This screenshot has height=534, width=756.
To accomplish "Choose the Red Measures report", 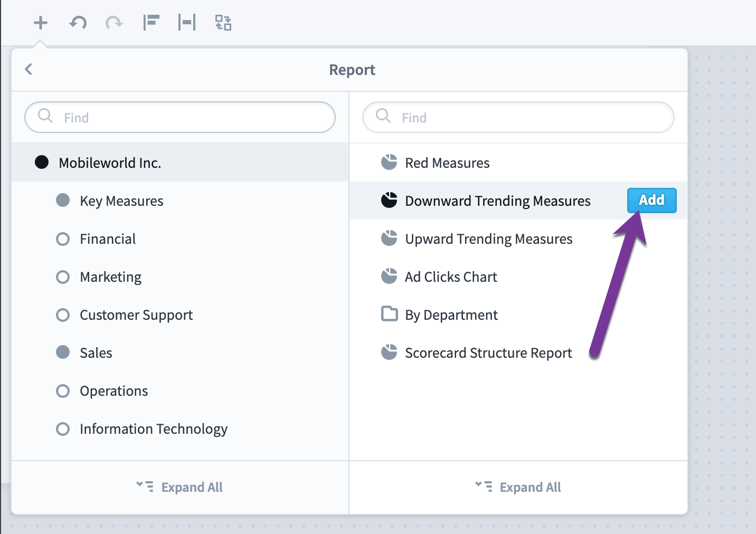I will [x=518, y=163].
